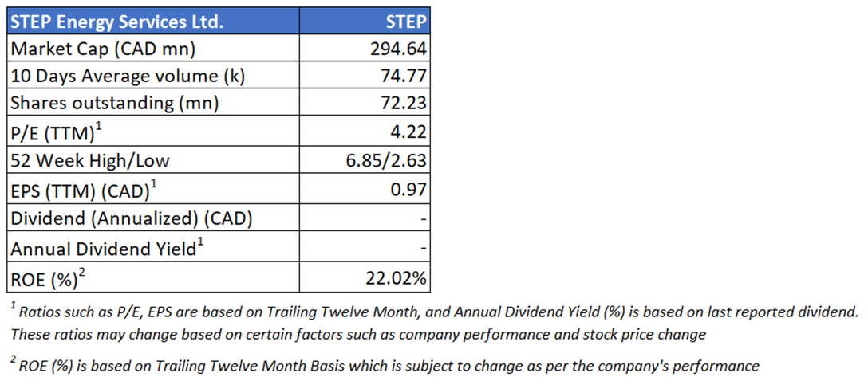The width and height of the screenshot is (868, 385).
Task: Click the Market Cap (CAD mn) label
Action: click(x=103, y=49)
